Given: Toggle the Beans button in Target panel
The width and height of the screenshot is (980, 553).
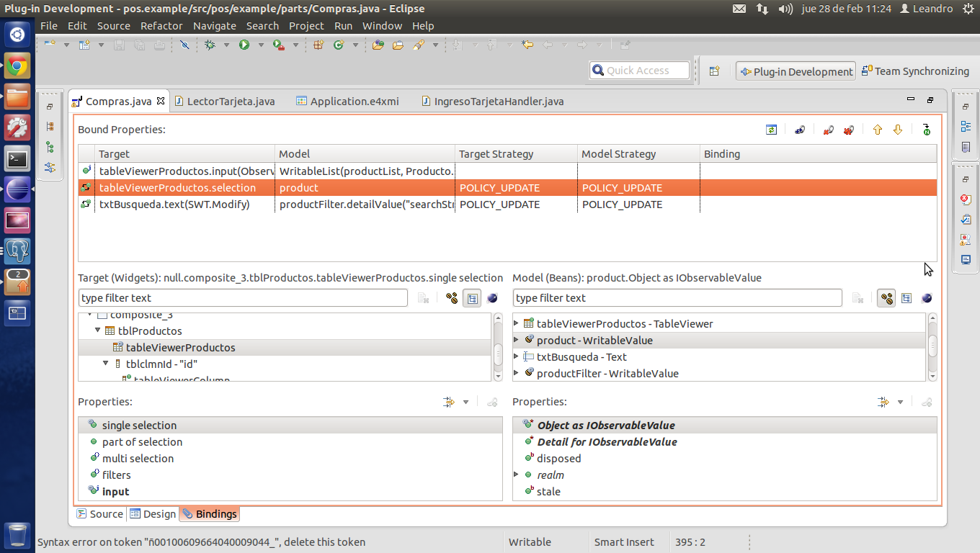Looking at the screenshot, I should pos(452,298).
